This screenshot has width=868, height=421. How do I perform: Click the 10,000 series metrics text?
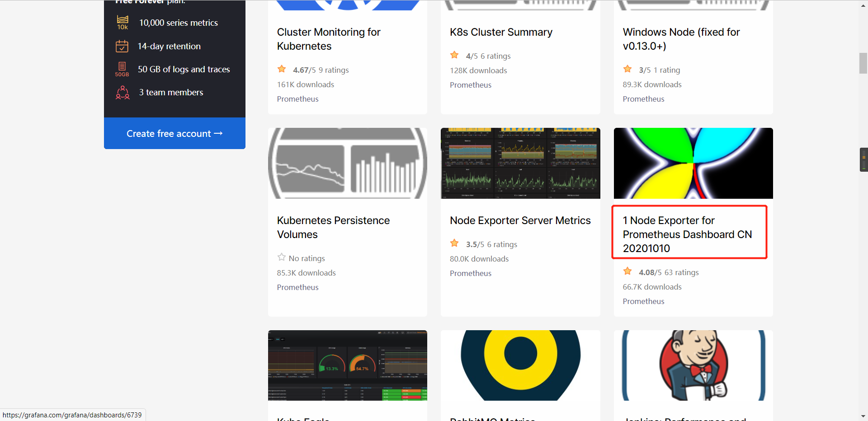pyautogui.click(x=178, y=23)
